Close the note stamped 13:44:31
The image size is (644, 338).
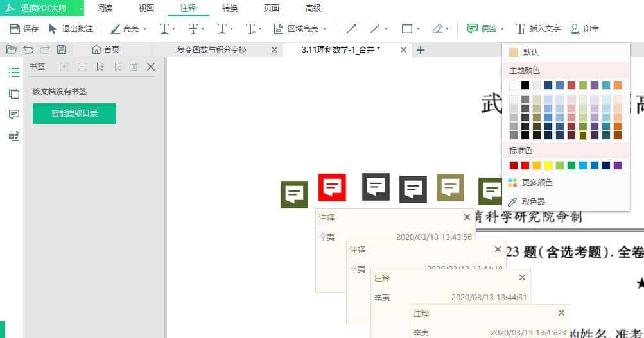[522, 278]
